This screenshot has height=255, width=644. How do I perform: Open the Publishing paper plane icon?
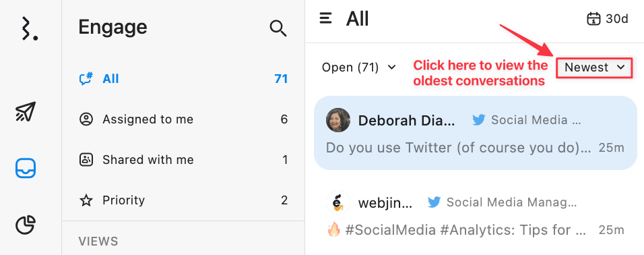point(26,111)
